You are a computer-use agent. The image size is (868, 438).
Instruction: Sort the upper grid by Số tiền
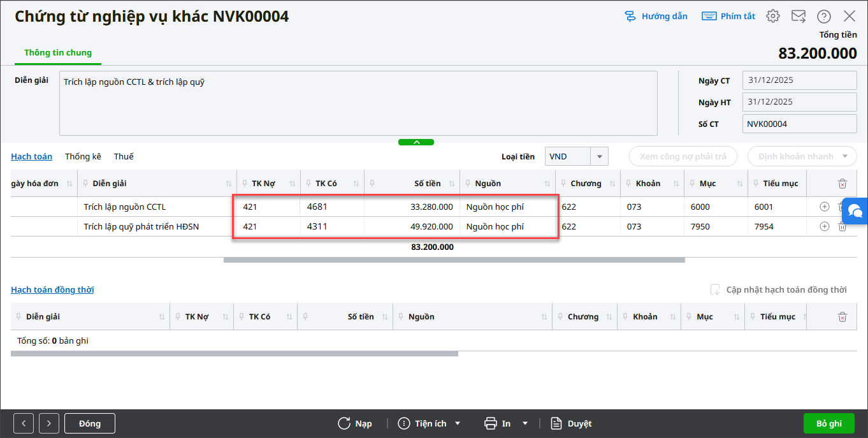point(452,184)
